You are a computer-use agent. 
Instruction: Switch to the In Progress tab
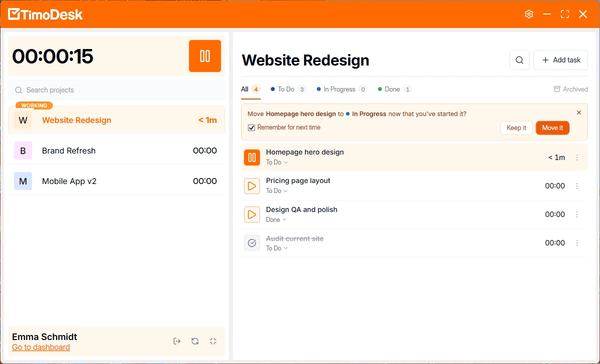341,89
